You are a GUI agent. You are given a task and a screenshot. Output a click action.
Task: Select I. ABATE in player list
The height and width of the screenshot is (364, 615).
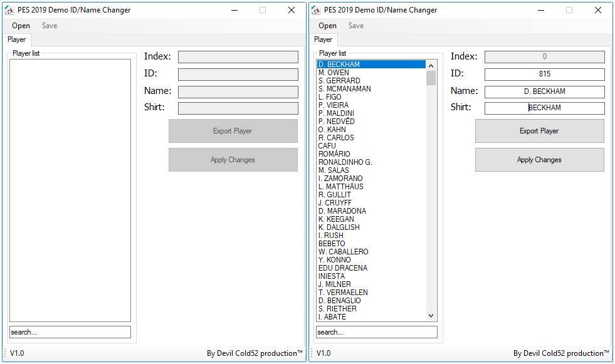tap(371, 317)
